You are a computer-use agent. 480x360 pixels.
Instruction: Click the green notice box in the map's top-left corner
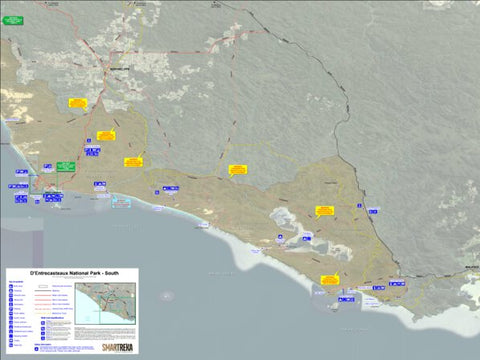(x=13, y=21)
